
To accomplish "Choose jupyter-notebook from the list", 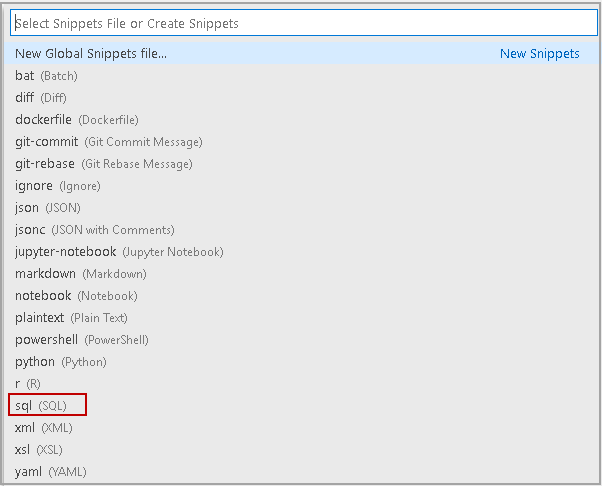I will (x=119, y=252).
